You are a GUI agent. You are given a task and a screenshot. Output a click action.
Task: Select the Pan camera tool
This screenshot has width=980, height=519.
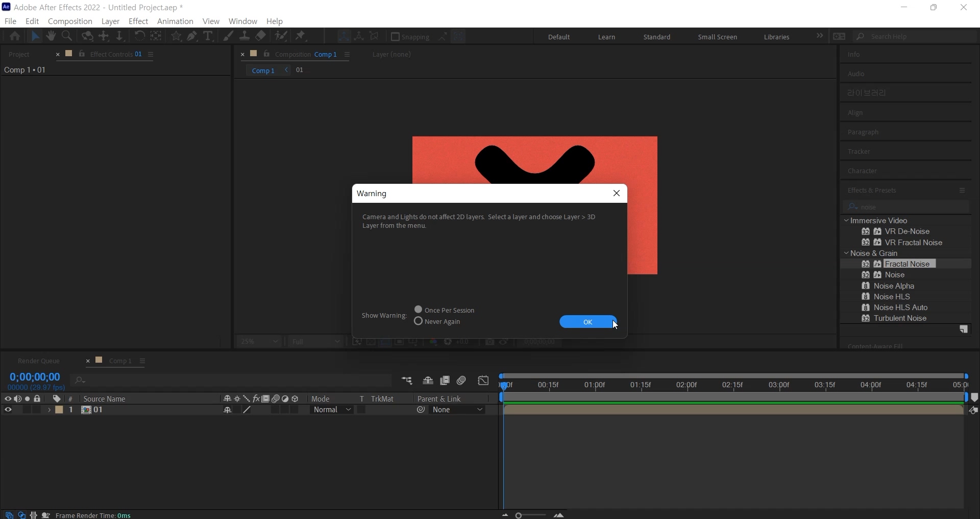[104, 36]
